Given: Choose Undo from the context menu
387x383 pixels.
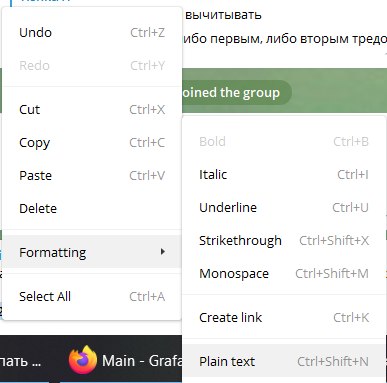Looking at the screenshot, I should click(x=92, y=33).
